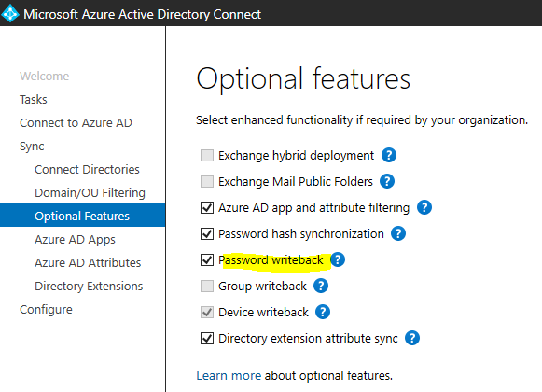Click the Group writeback help icon

tap(321, 286)
